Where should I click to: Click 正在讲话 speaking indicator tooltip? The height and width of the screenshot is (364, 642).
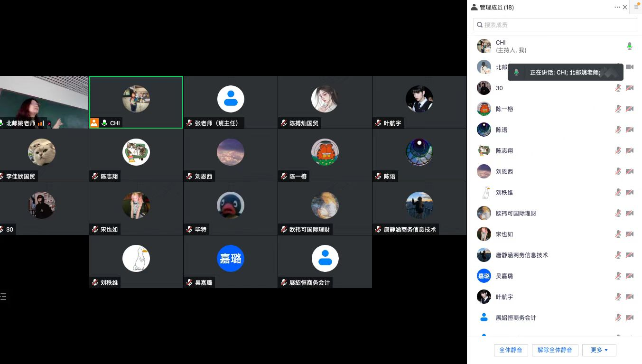pyautogui.click(x=565, y=73)
